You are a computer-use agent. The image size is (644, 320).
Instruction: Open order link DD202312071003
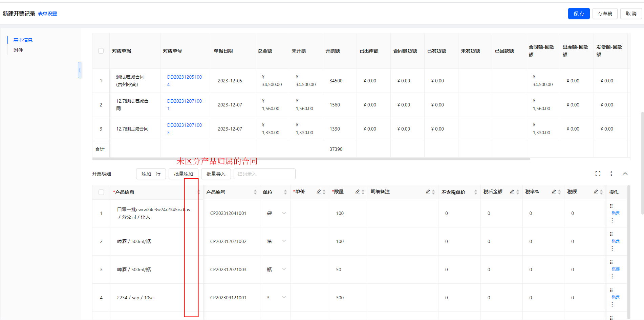185,129
